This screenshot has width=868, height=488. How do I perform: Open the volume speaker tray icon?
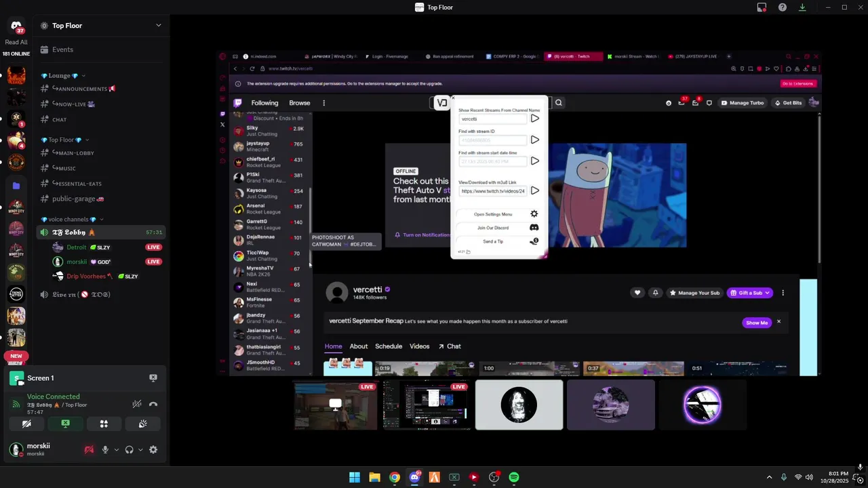point(809,477)
